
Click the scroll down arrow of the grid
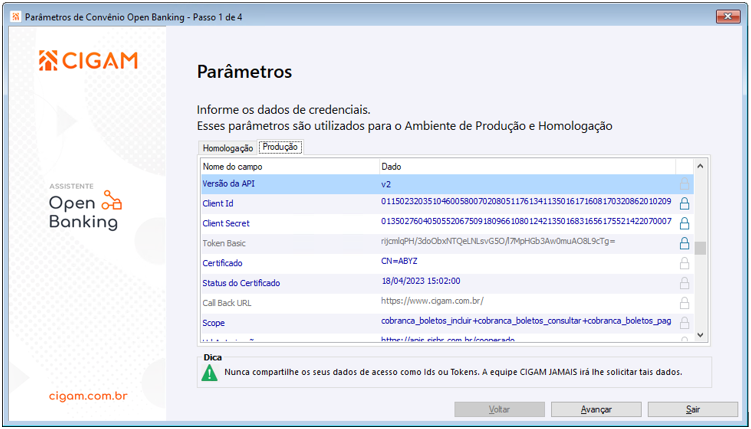[x=700, y=335]
